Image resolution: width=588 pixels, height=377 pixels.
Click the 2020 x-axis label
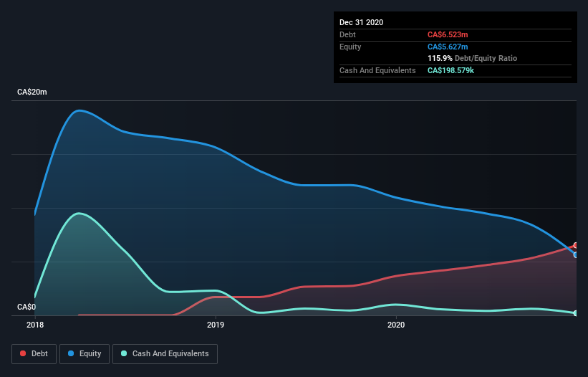point(396,325)
